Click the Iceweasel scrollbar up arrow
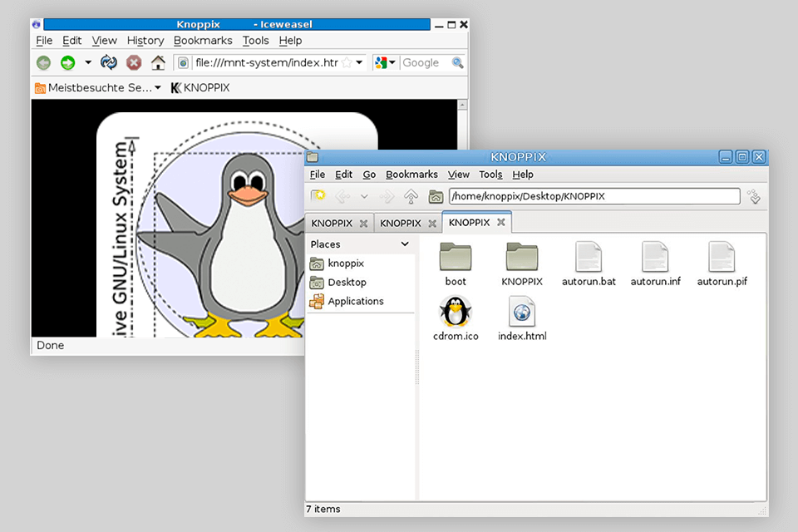The image size is (798, 532). [x=462, y=105]
